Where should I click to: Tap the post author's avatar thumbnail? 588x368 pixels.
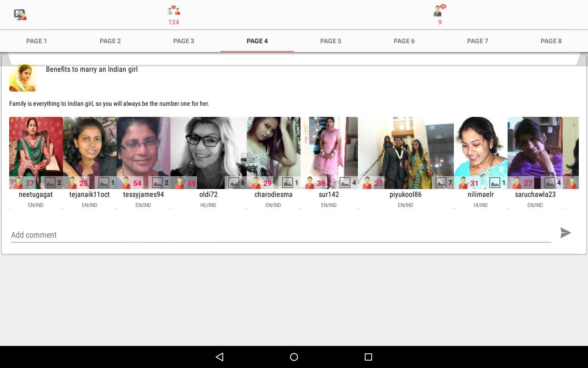pos(23,78)
